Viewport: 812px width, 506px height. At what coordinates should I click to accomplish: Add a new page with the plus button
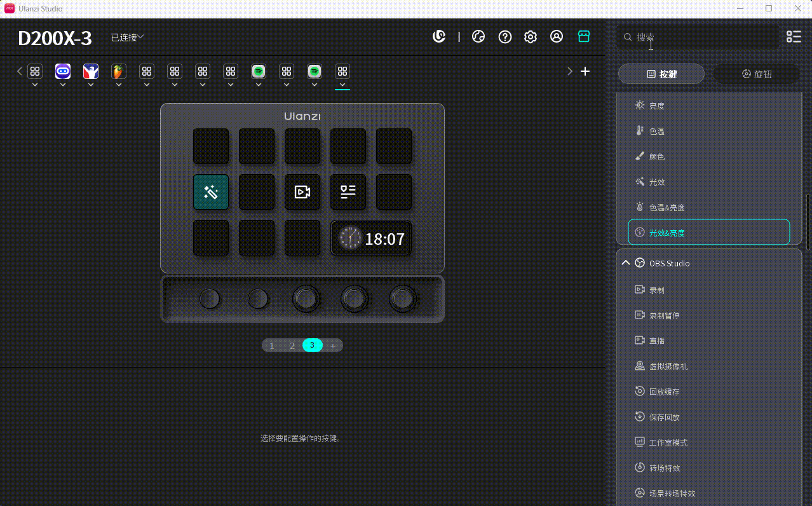(333, 345)
